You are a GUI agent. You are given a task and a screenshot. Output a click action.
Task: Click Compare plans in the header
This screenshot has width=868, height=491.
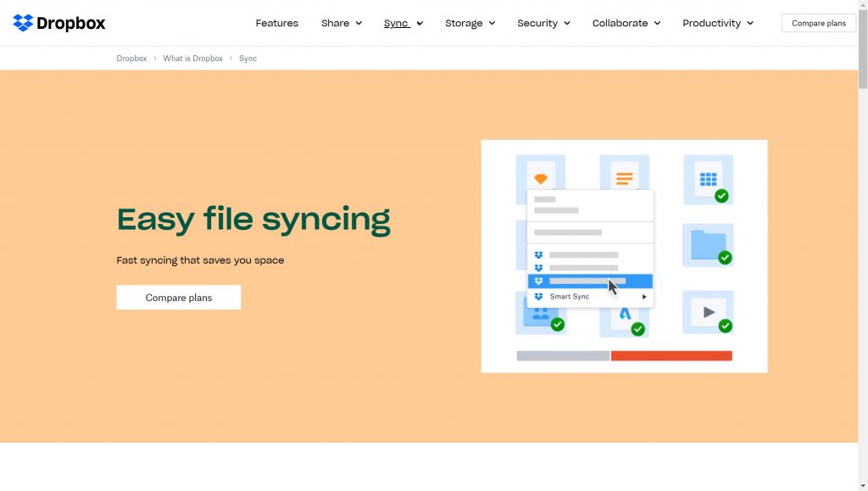(x=818, y=23)
